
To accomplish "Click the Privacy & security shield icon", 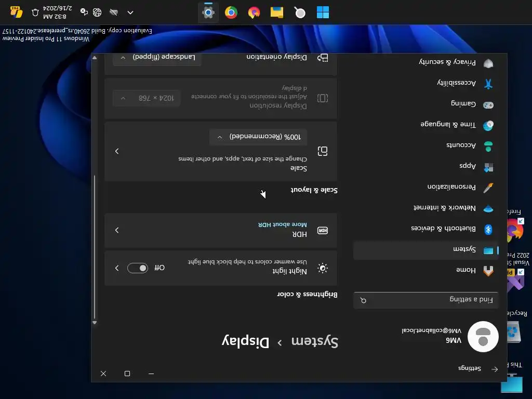I will tap(488, 63).
